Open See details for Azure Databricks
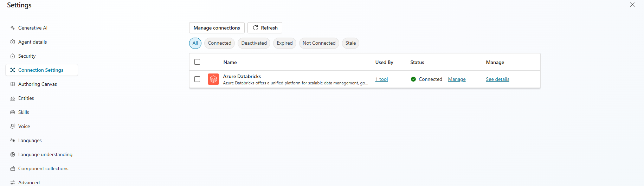Image resolution: width=644 pixels, height=186 pixels. pyautogui.click(x=497, y=79)
